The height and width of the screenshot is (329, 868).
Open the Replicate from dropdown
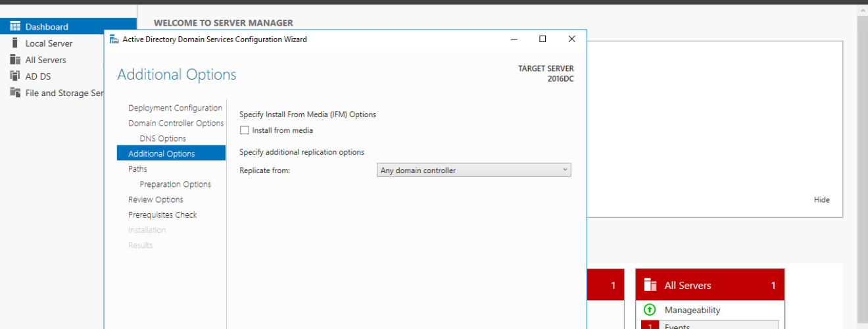tap(474, 170)
